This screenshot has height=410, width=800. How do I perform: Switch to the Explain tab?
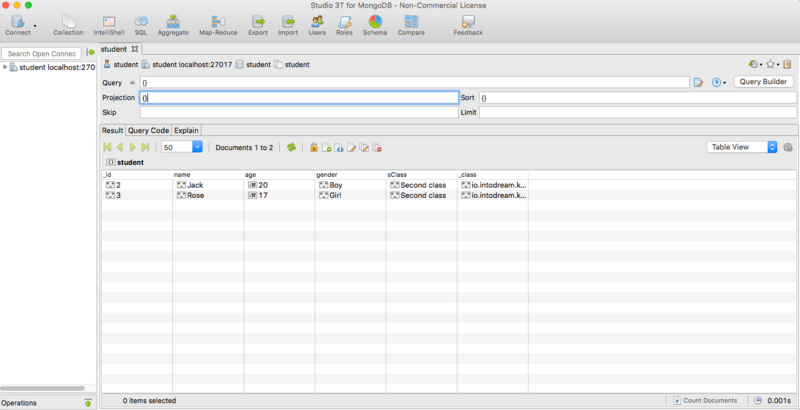[187, 130]
